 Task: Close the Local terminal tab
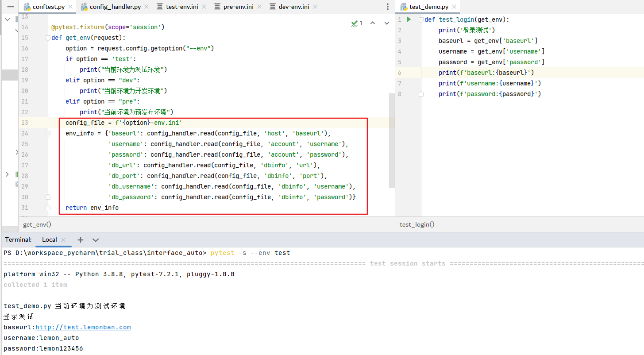[x=63, y=239]
